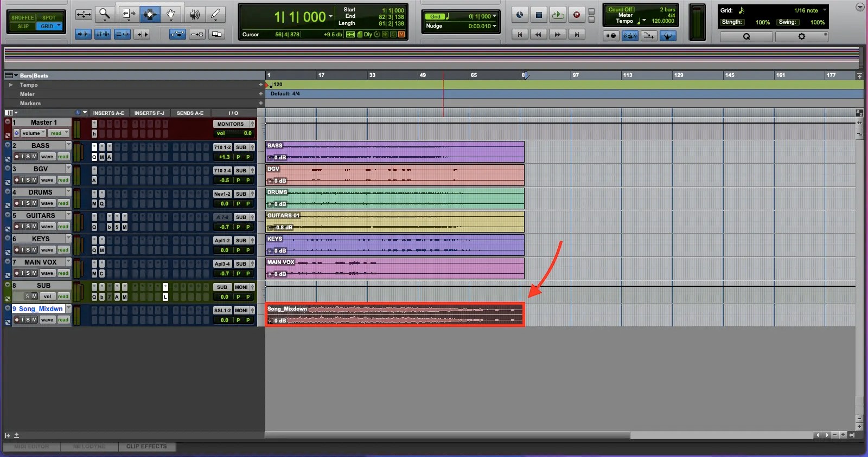The image size is (868, 457).
Task: Enable SHUFFLE edit mode
Action: [22, 17]
